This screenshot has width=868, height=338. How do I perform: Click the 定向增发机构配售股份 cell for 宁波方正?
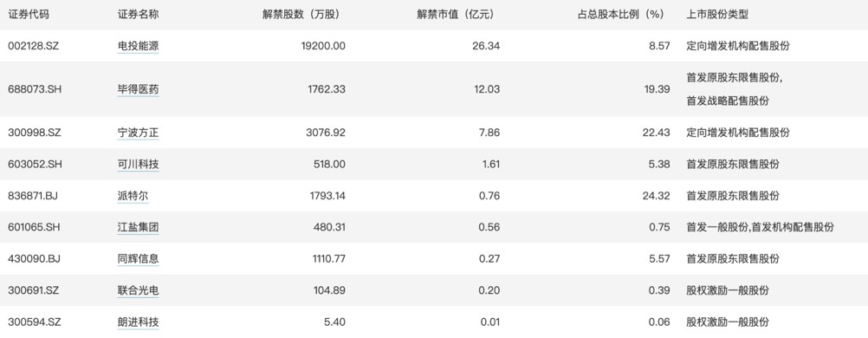[x=738, y=133]
